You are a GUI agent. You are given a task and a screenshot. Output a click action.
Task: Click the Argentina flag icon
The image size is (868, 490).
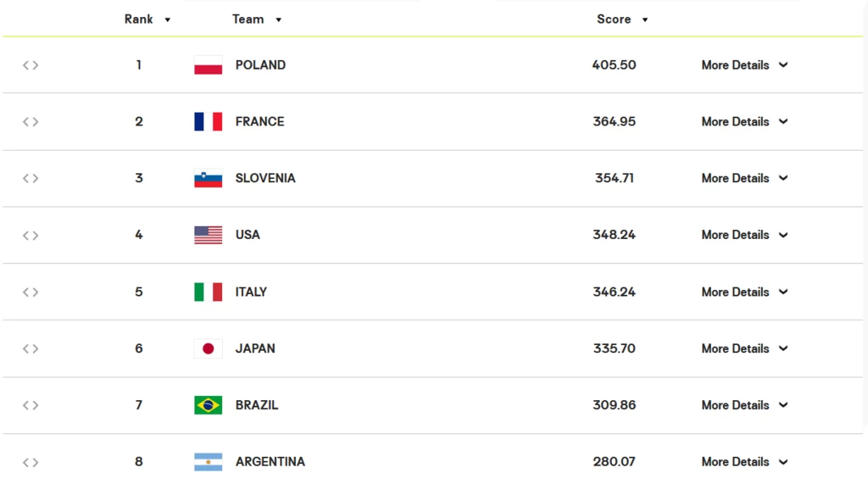pos(209,462)
